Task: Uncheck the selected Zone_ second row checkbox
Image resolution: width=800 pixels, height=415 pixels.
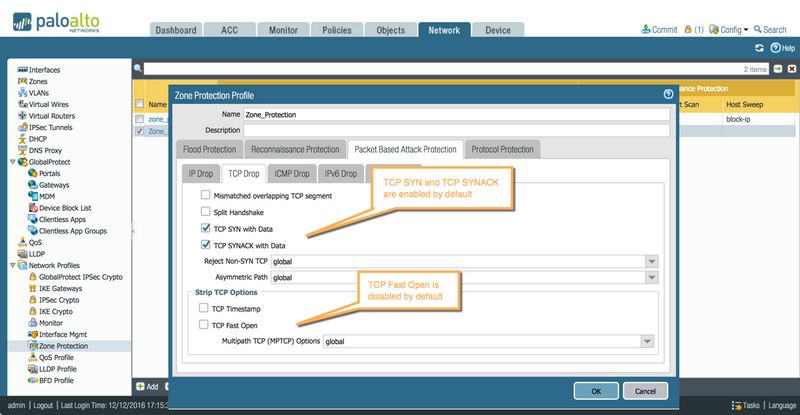Action: (x=139, y=131)
